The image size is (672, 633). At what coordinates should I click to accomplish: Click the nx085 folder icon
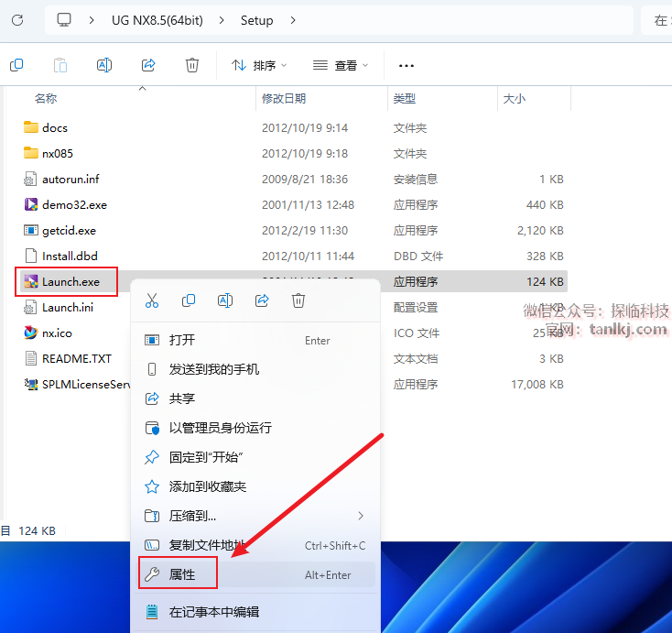pos(31,153)
